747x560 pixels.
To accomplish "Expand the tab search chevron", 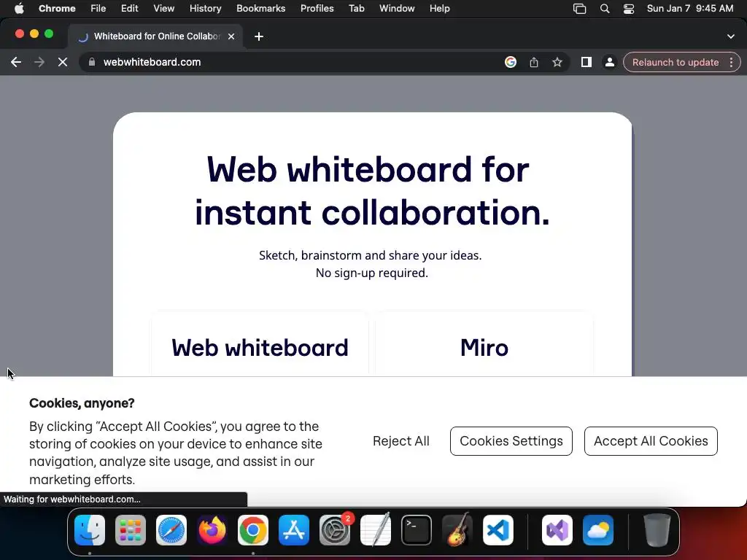I will coord(731,36).
